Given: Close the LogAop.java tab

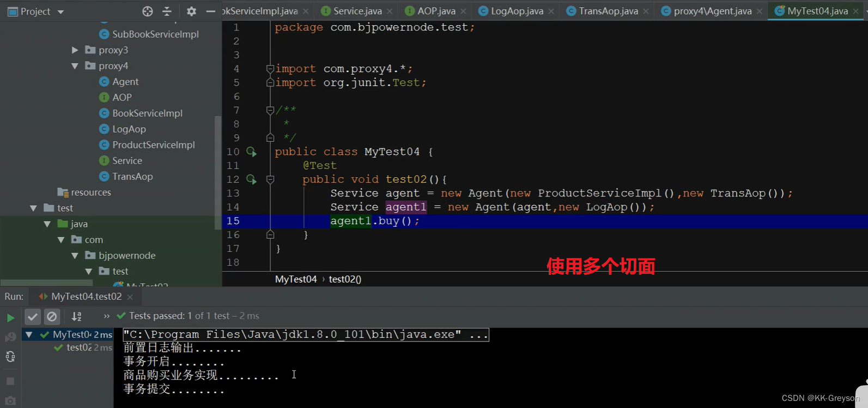Looking at the screenshot, I should point(551,11).
